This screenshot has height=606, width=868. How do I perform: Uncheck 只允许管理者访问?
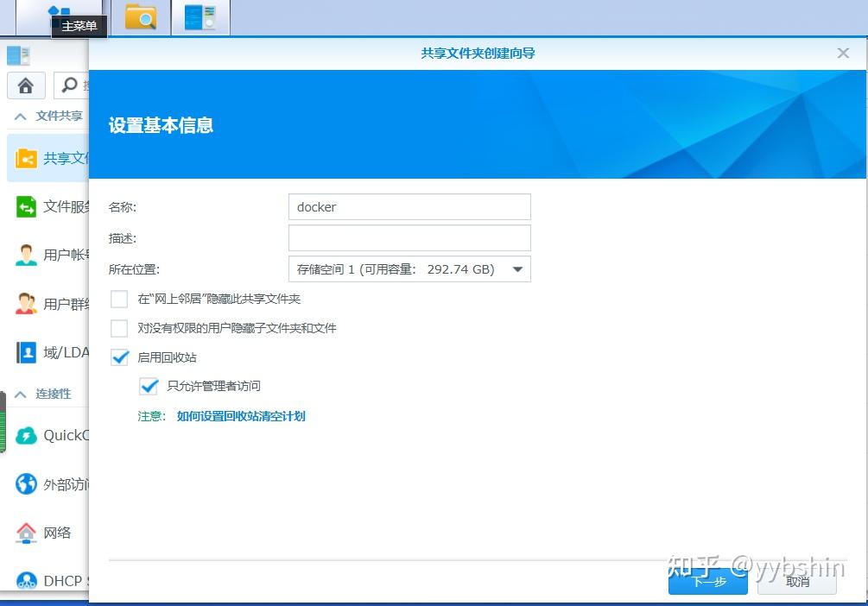(x=148, y=386)
